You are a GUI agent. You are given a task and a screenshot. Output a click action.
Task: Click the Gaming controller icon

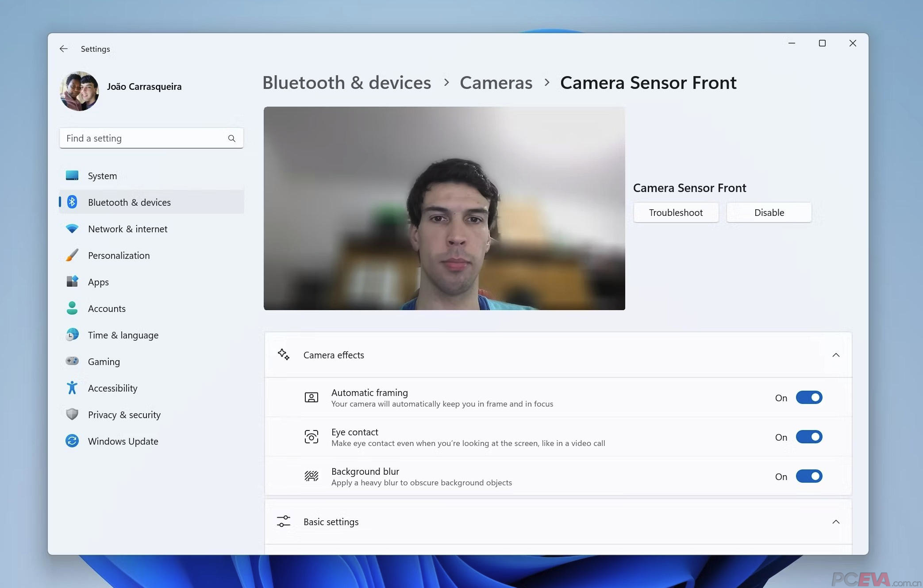pos(72,361)
